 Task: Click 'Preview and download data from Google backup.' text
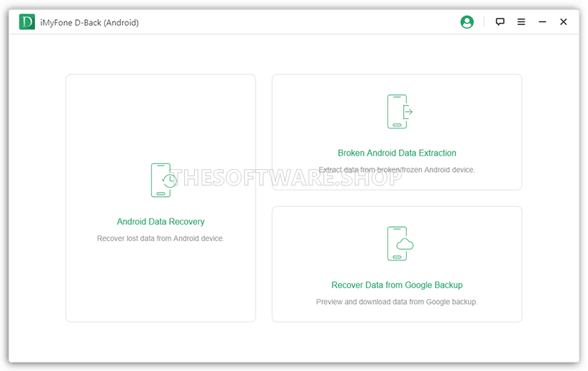pos(397,302)
